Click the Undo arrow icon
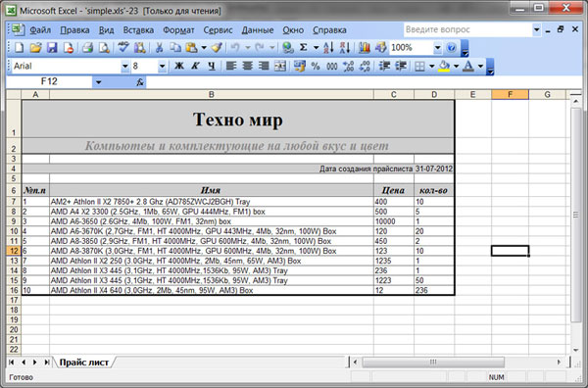This screenshot has width=588, height=388. (x=235, y=48)
